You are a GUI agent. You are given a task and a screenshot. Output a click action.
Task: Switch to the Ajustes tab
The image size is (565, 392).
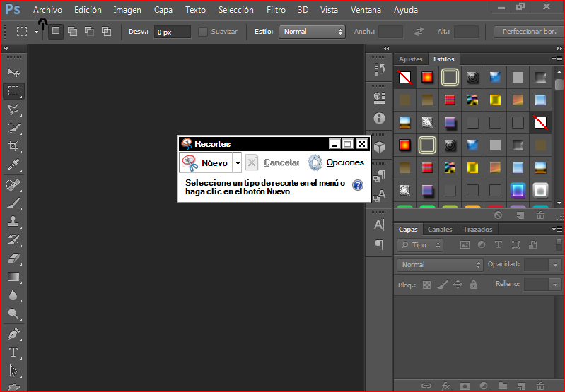410,59
